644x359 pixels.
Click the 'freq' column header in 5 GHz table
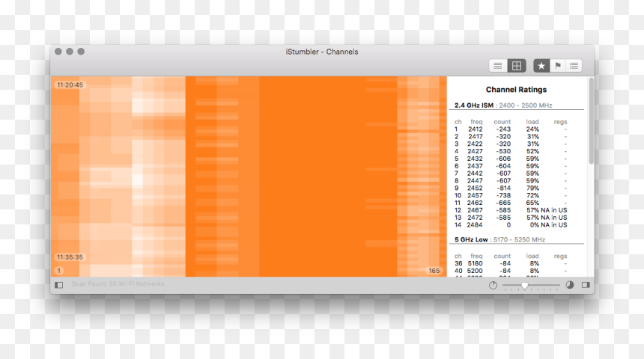click(x=476, y=256)
